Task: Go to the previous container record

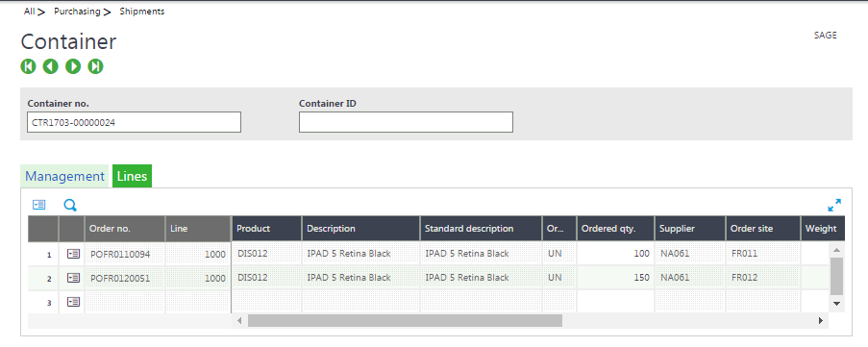Action: pyautogui.click(x=50, y=66)
